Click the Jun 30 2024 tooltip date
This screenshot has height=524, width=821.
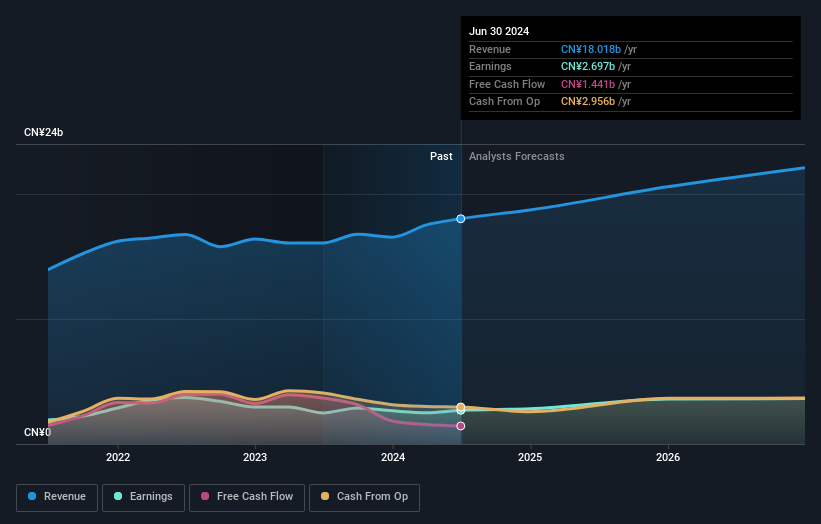point(499,31)
